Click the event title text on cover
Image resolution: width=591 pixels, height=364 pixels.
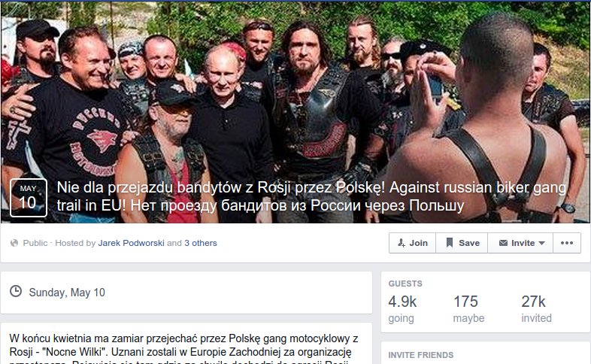(311, 196)
